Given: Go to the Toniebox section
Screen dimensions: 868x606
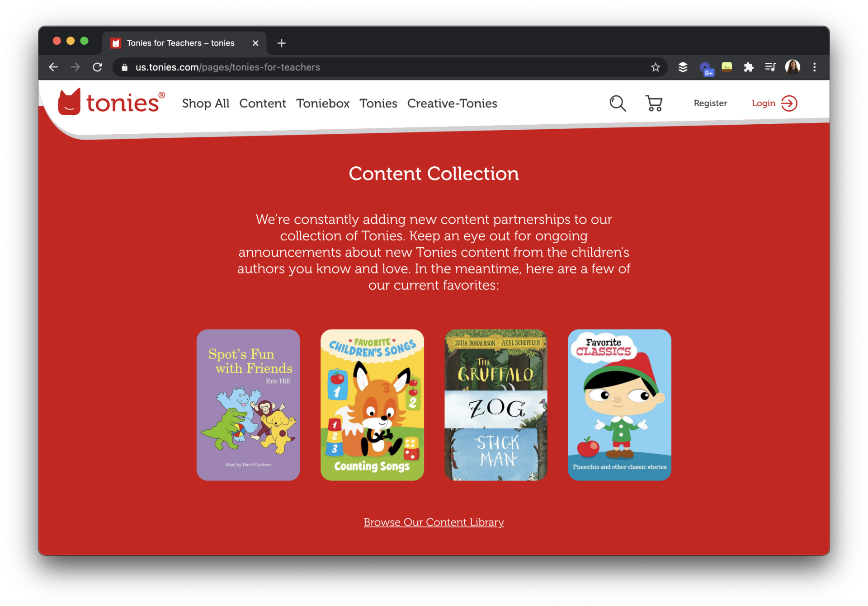Looking at the screenshot, I should pyautogui.click(x=323, y=103).
